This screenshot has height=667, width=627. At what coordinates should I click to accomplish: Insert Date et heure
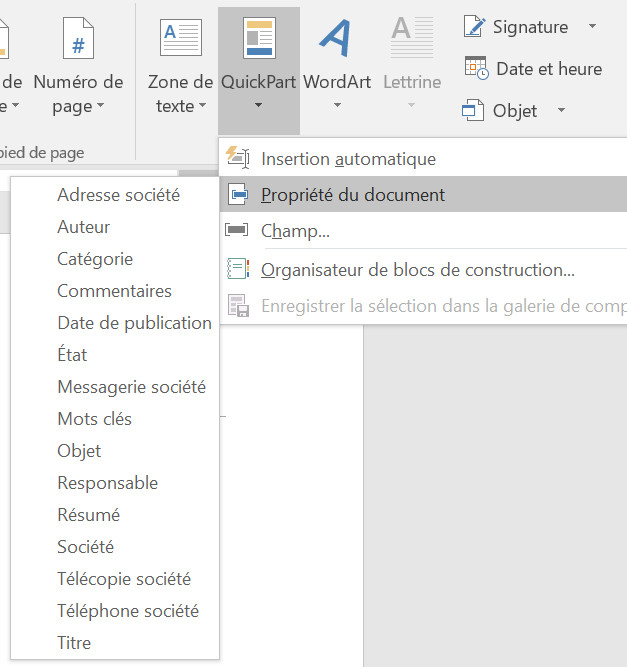[x=532, y=69]
